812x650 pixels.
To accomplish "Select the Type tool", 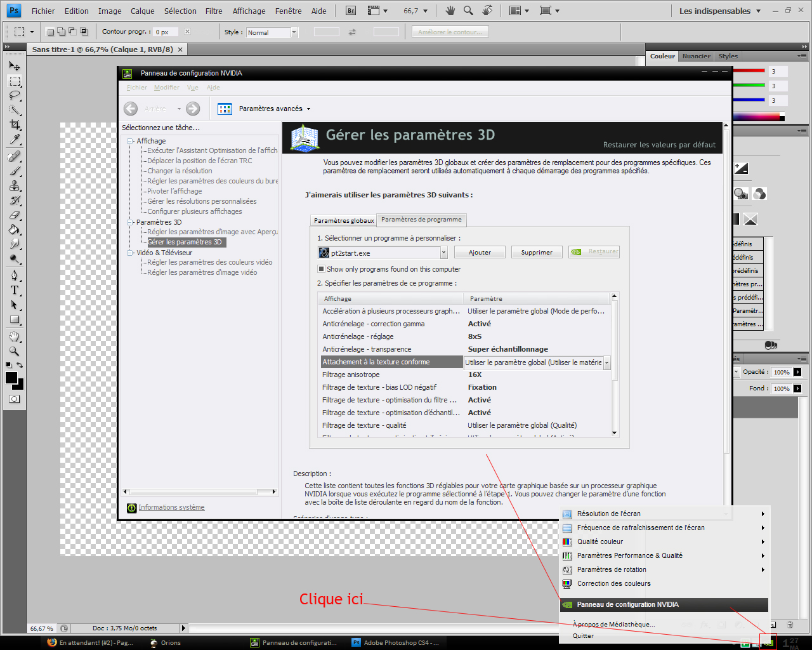I will (x=14, y=290).
